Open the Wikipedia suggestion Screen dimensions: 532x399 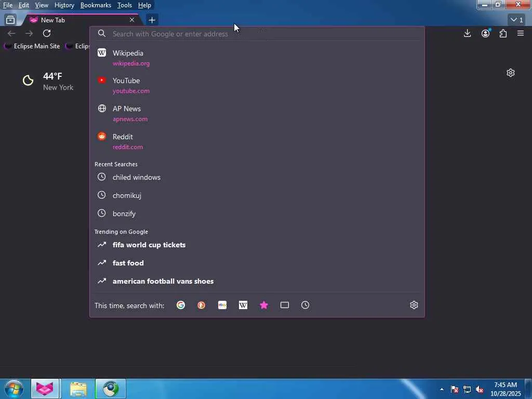coord(257,58)
